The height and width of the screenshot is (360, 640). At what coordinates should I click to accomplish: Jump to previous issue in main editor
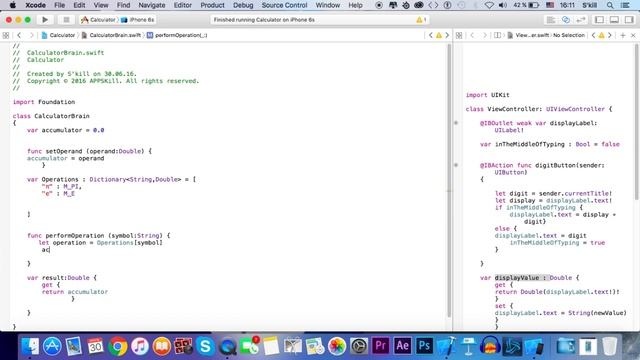431,36
